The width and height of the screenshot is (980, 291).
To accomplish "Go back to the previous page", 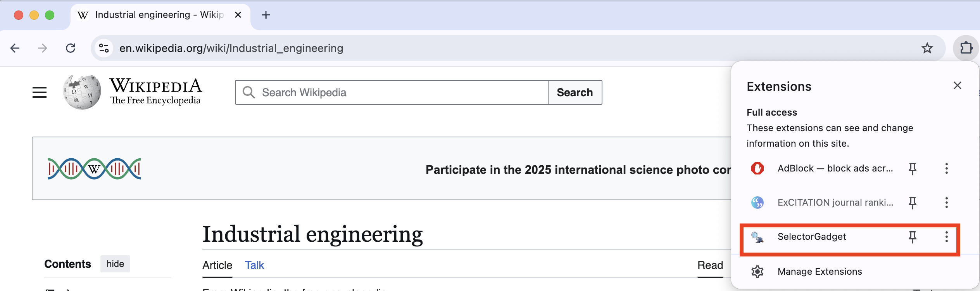I will tap(15, 48).
